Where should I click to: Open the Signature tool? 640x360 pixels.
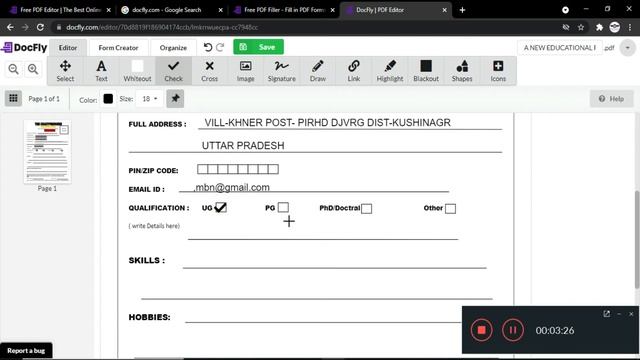[282, 71]
